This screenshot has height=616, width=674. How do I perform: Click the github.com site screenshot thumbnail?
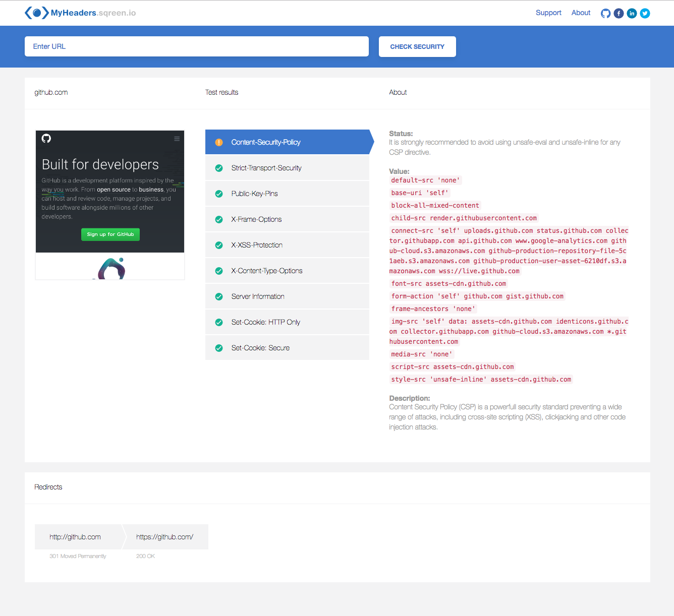(x=110, y=205)
